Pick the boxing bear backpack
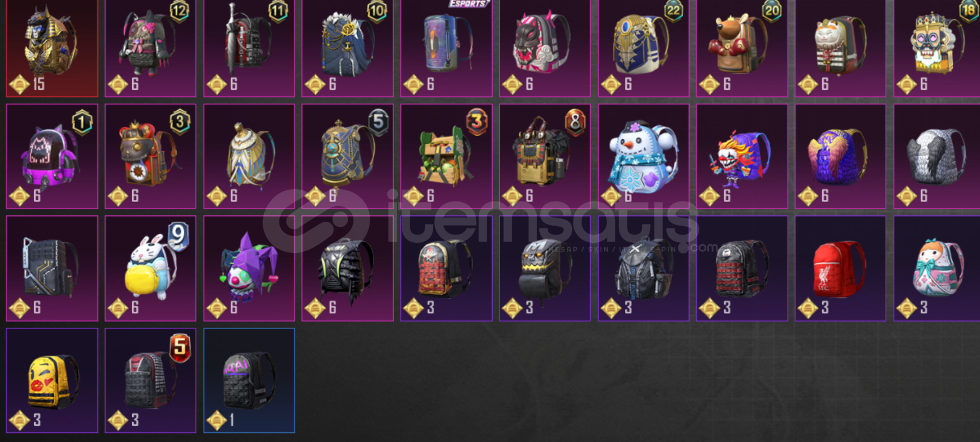The height and width of the screenshot is (442, 980). click(x=742, y=47)
